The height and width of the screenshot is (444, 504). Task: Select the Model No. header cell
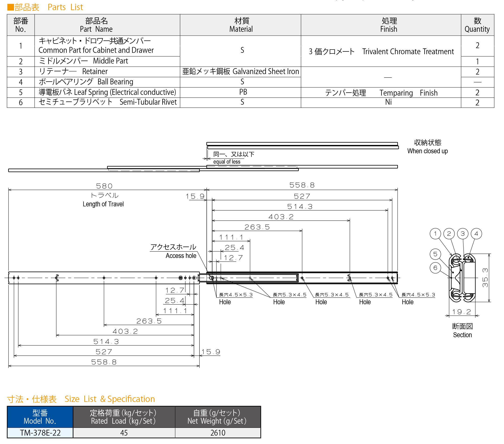[40, 417]
